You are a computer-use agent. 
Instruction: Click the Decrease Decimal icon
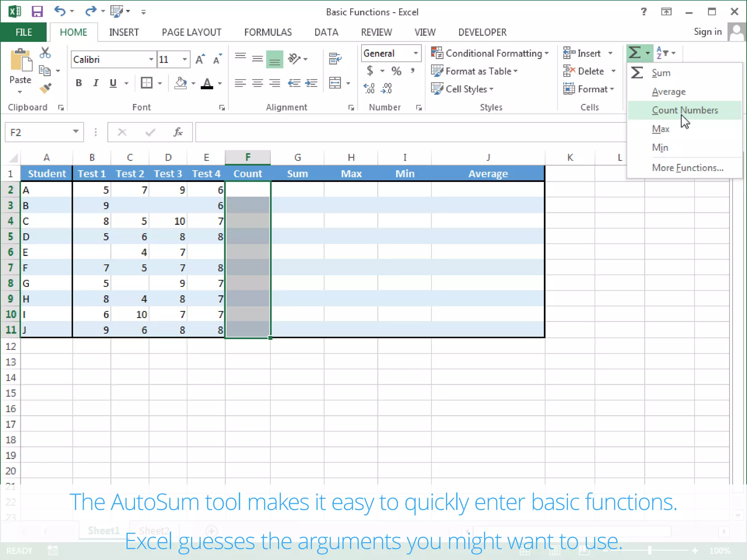(387, 88)
